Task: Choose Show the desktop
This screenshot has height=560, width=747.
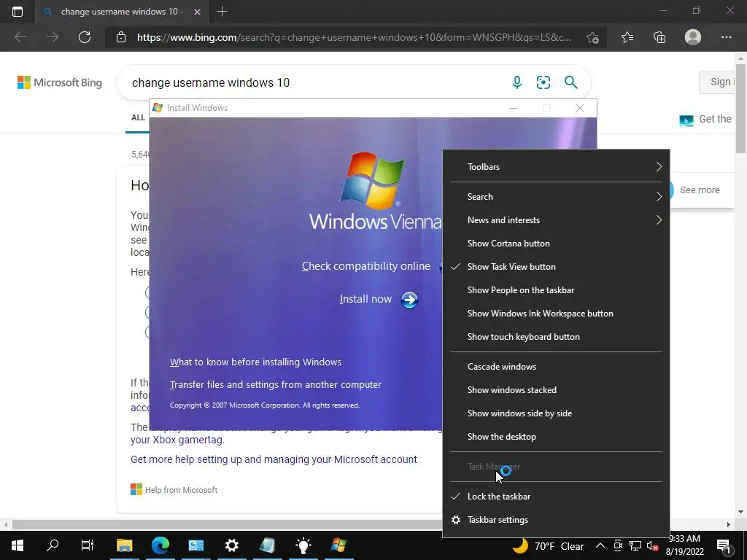Action: click(556, 437)
